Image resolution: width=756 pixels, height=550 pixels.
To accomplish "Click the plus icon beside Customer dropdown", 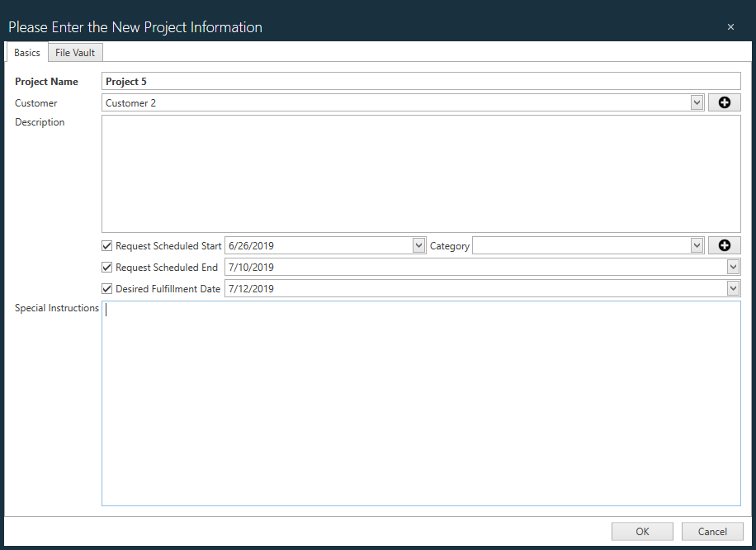I will [724, 102].
